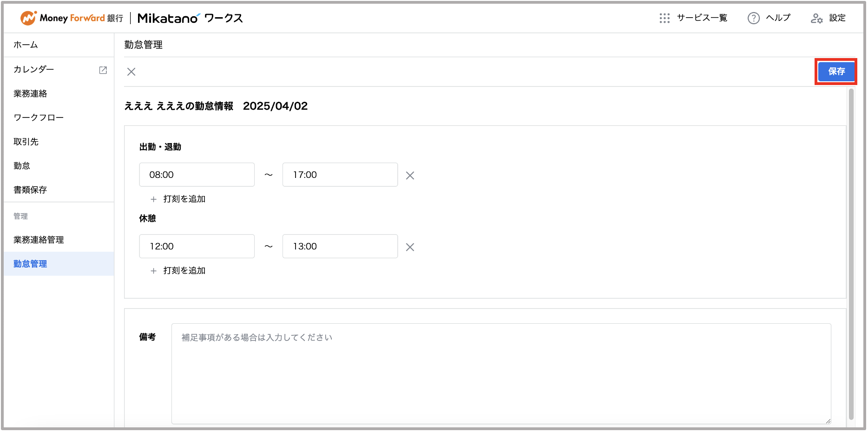Click the Mikatano ワークス title
868x432 pixels.
coord(190,18)
